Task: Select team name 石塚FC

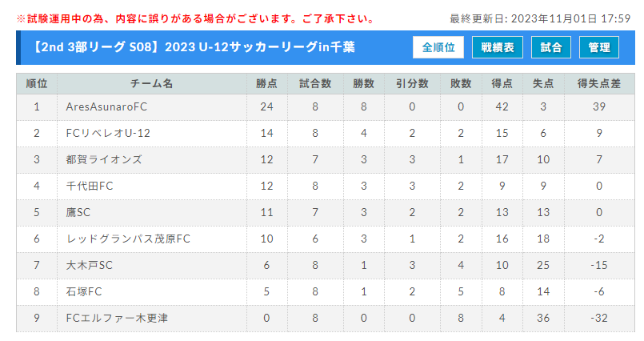Action: (84, 291)
